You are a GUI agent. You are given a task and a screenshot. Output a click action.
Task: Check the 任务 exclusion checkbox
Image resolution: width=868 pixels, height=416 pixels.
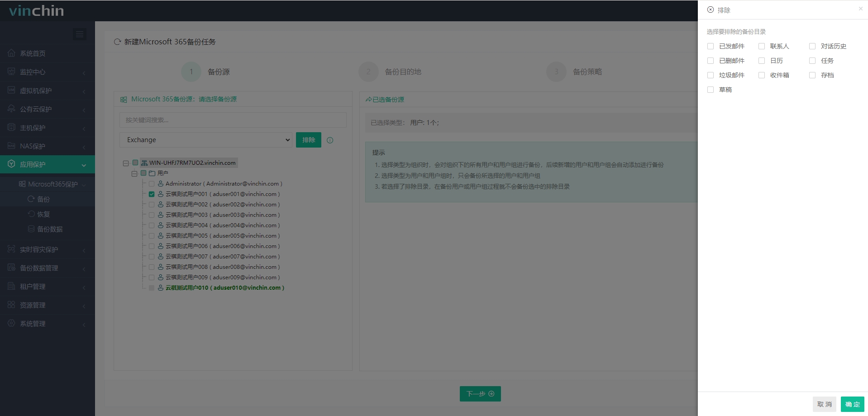[812, 61]
